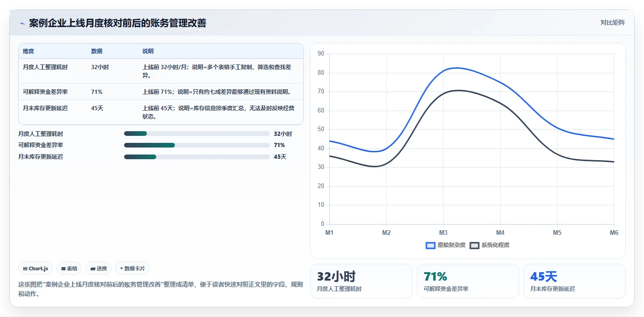This screenshot has width=644, height=317.
Task: Click the 45天 value beside progress bar
Action: point(280,157)
